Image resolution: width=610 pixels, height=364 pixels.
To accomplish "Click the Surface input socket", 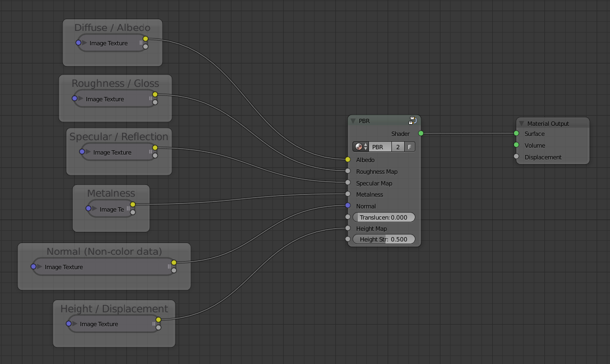I will pyautogui.click(x=516, y=133).
